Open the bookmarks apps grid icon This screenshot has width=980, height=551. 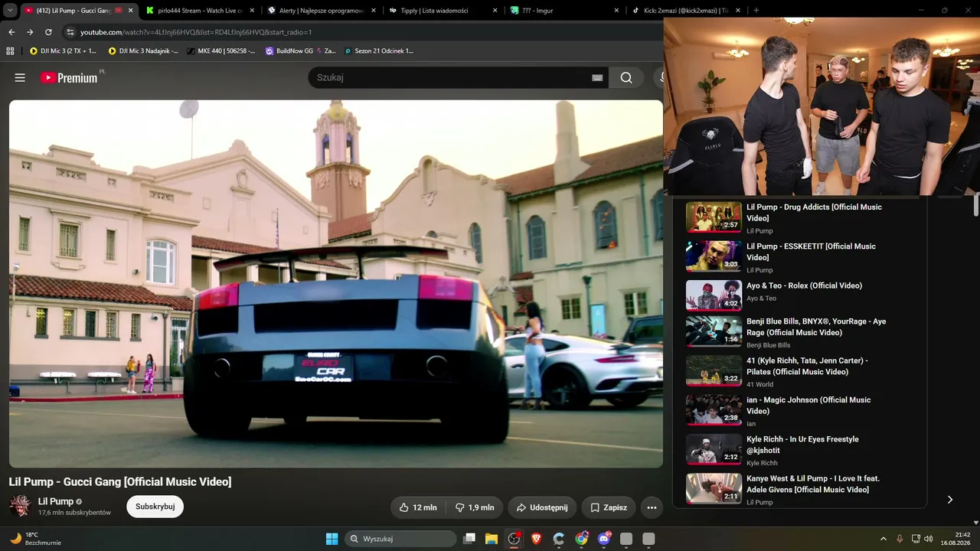(x=10, y=51)
